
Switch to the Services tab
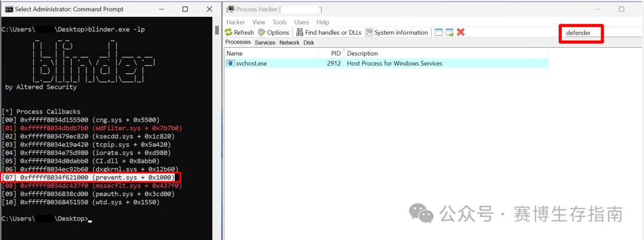coord(265,43)
